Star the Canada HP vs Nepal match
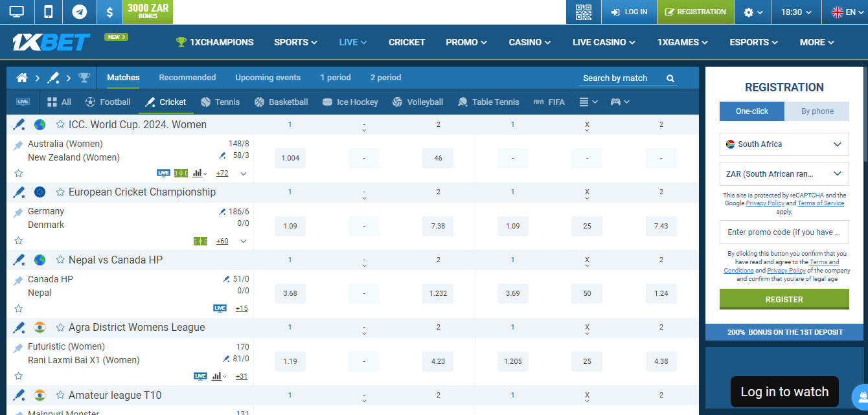 [x=18, y=308]
